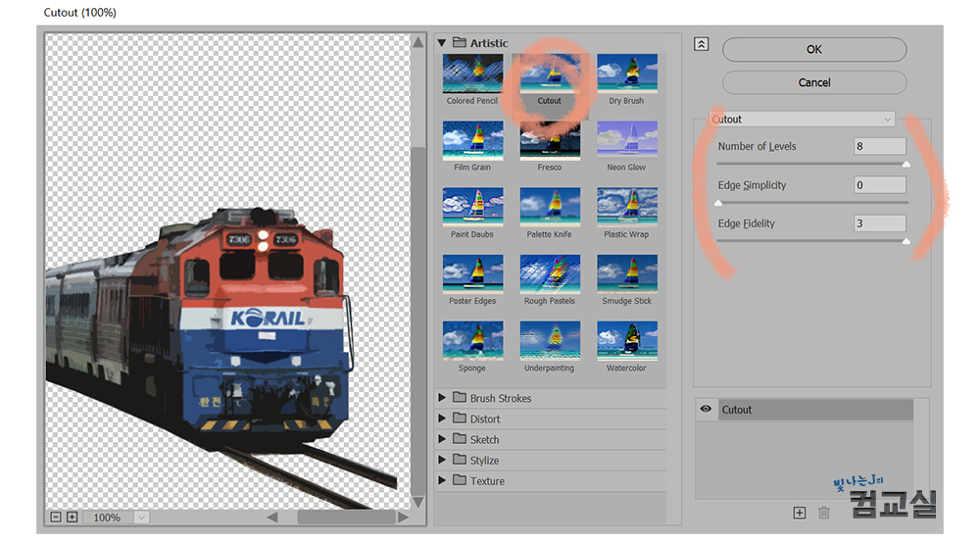Click the preview horizontal scroll left arrow
Viewport: 980px width, 542px height.
(x=272, y=517)
